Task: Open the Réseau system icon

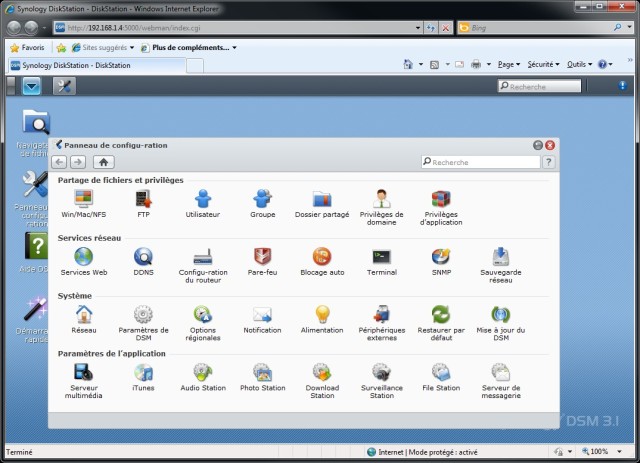Action: (84, 314)
